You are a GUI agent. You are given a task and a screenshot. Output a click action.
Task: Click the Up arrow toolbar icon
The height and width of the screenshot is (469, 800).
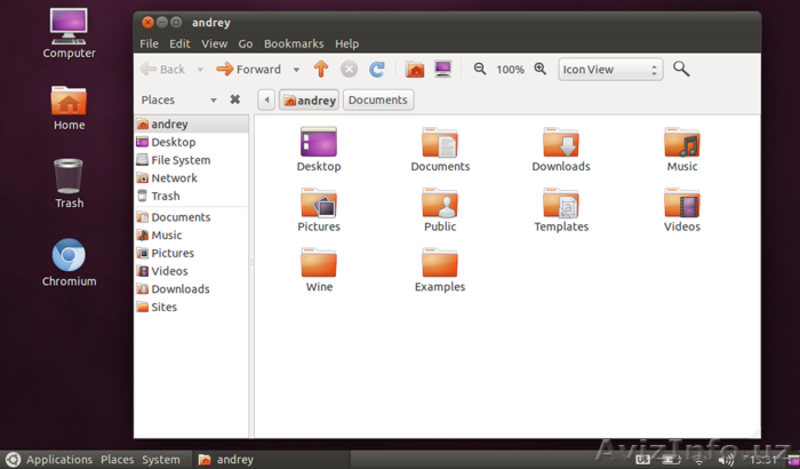[320, 69]
